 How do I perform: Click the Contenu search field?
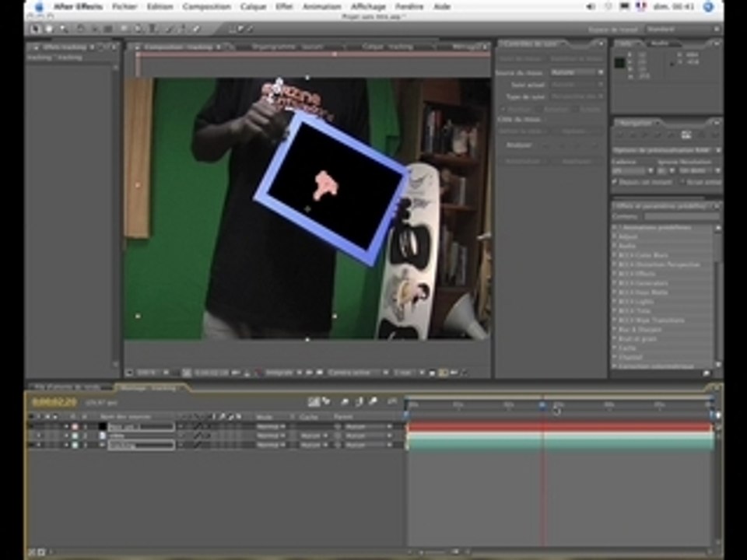click(x=682, y=216)
